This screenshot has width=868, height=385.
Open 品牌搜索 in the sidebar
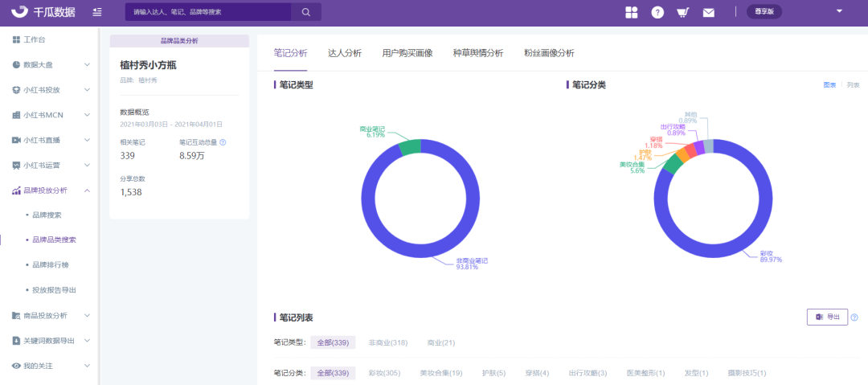coord(47,215)
